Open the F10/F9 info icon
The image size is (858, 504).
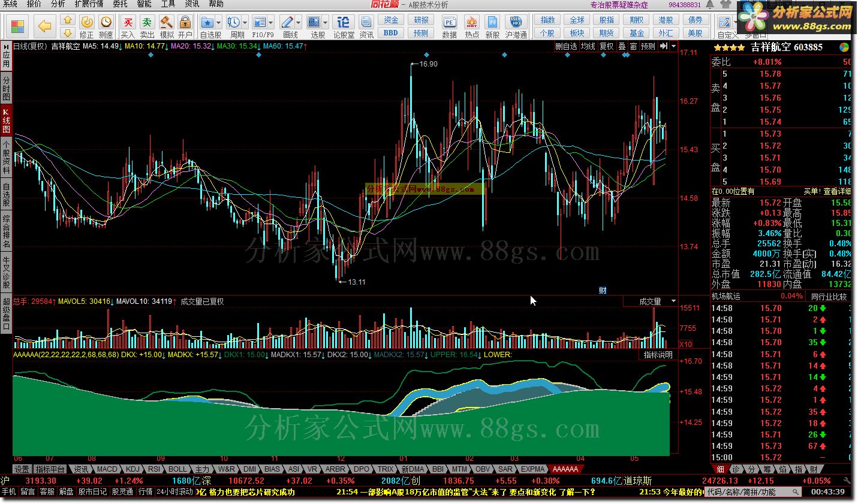259,23
